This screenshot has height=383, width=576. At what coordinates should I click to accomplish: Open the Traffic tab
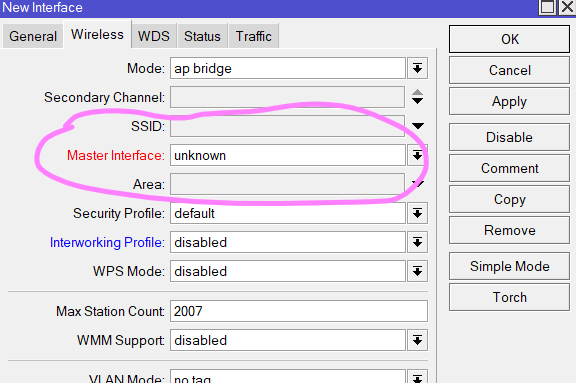[x=253, y=36]
